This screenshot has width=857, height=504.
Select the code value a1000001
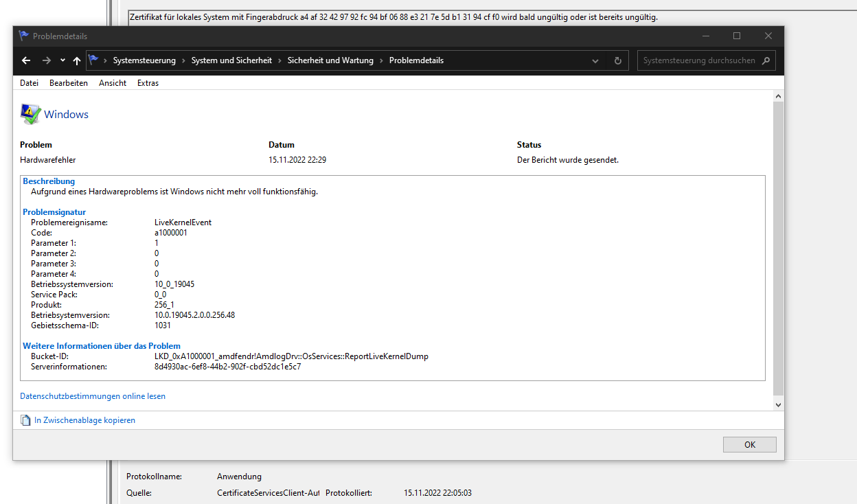pos(171,233)
